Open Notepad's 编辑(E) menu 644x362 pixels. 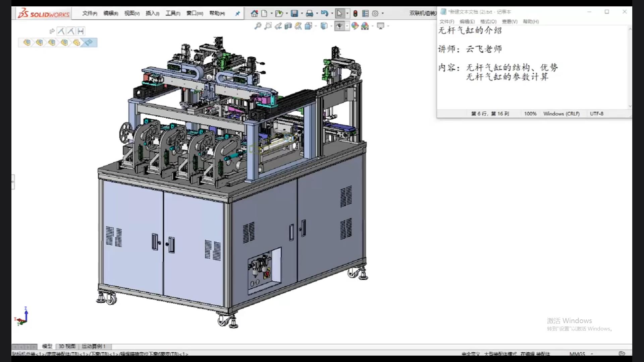[x=467, y=21]
